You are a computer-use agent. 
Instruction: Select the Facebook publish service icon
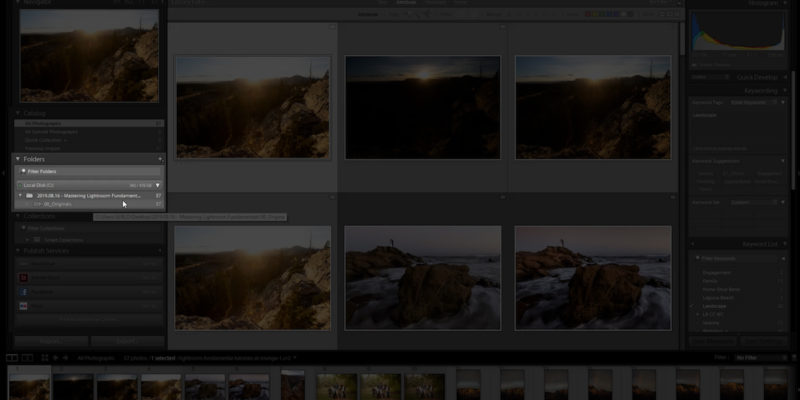pos(23,292)
